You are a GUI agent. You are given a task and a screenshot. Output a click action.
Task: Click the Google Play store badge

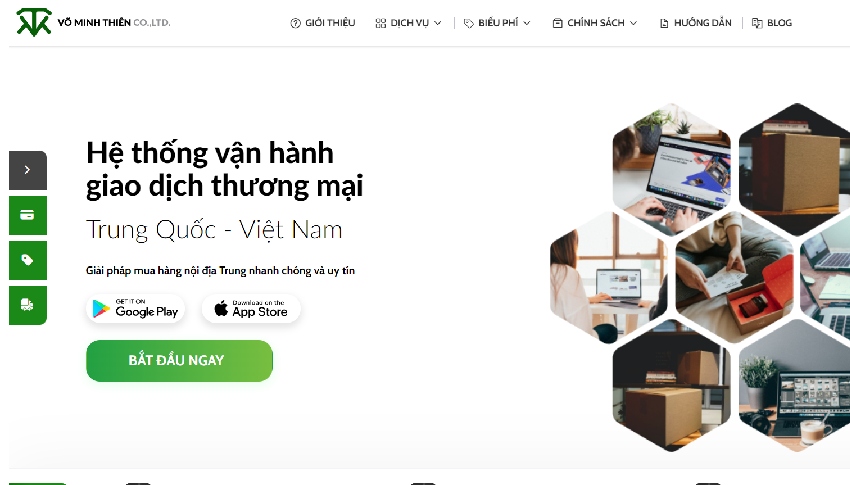point(136,309)
